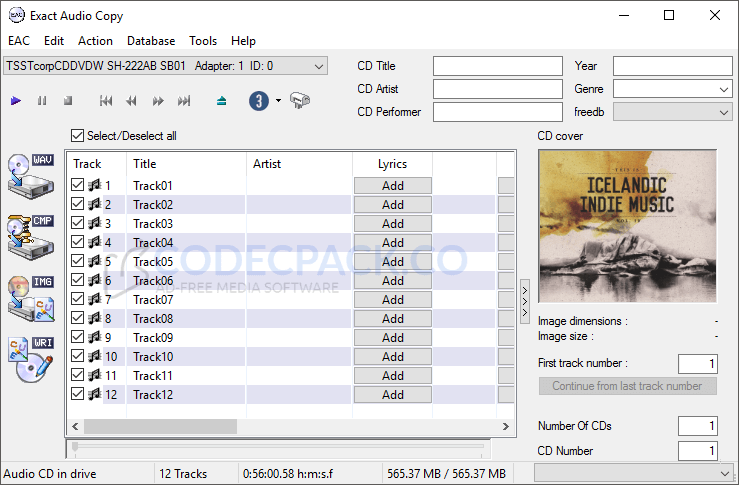Open the Database menu
This screenshot has width=739, height=485.
[x=151, y=41]
